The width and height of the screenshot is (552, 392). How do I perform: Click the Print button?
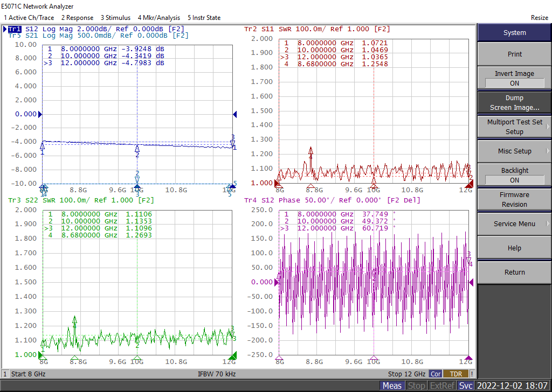coord(514,54)
